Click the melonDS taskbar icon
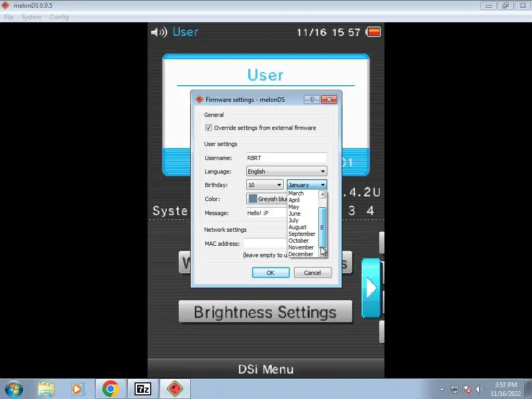Screen dimensions: 532x399 [x=175, y=389]
